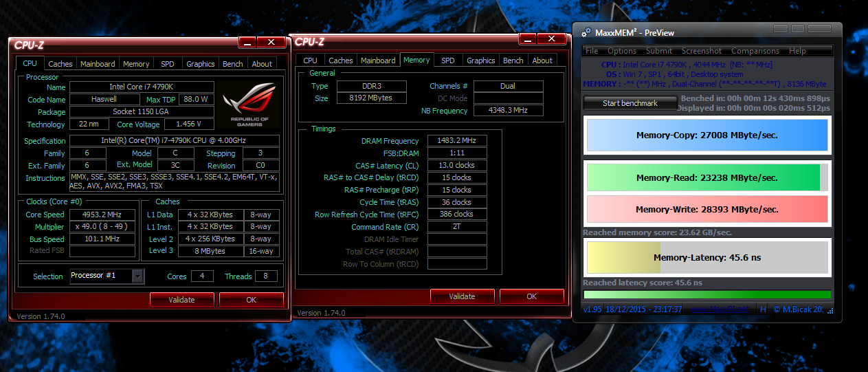
Task: Click Validate in CPU-Z Memory window
Action: (x=463, y=296)
